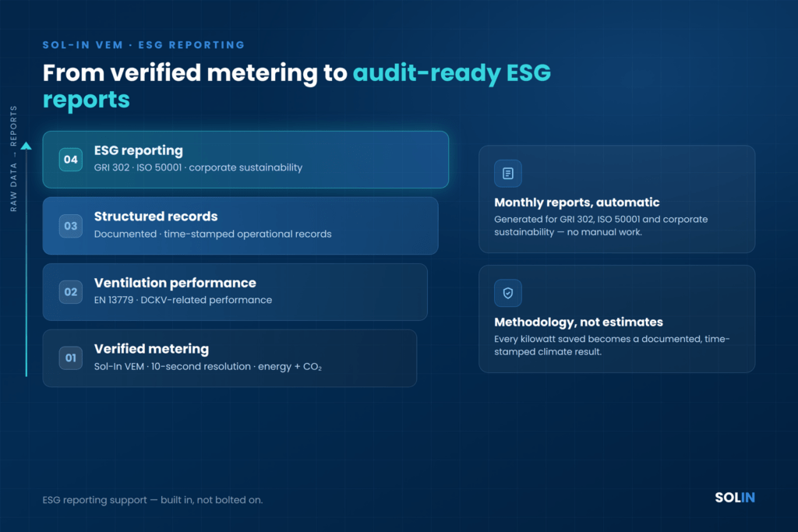This screenshot has width=798, height=532.
Task: Open the ESG reporting card
Action: (245, 160)
